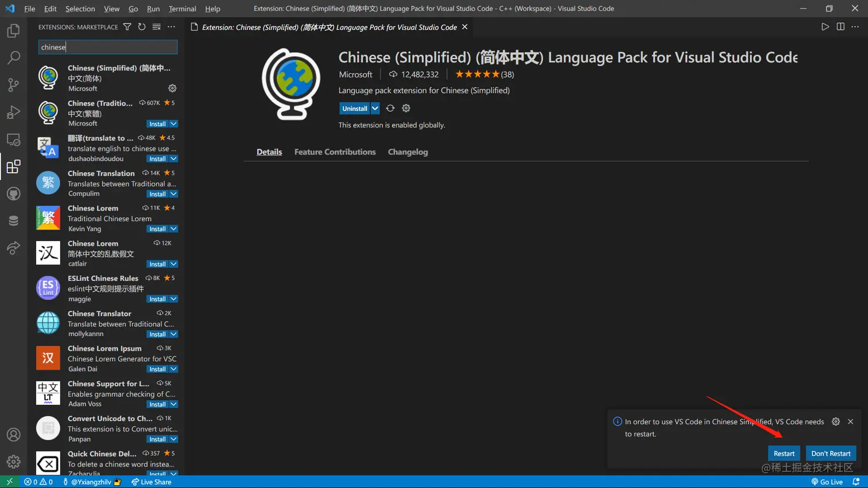Click Don't Restart button
The image size is (868, 488).
coord(831,454)
